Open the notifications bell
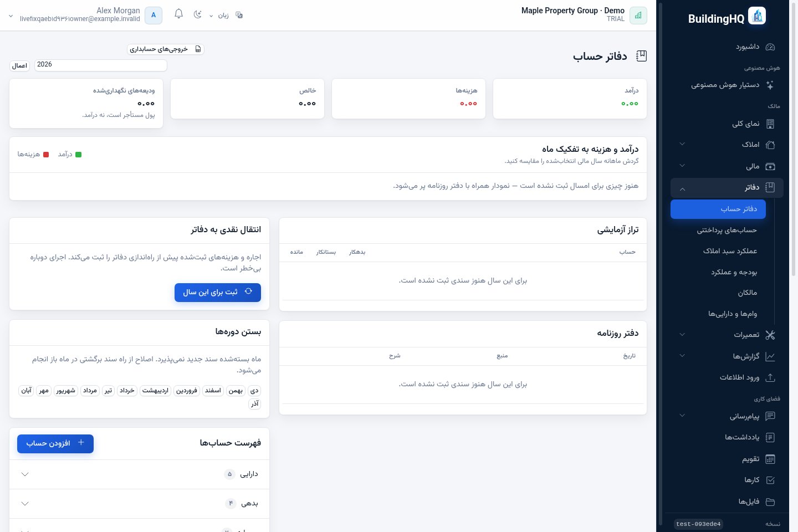The height and width of the screenshot is (532, 798). coord(178,14)
